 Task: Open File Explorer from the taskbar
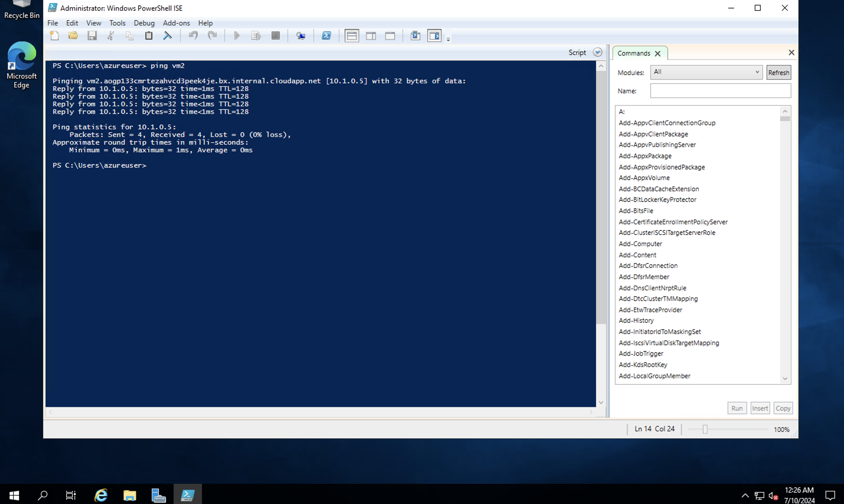click(130, 495)
